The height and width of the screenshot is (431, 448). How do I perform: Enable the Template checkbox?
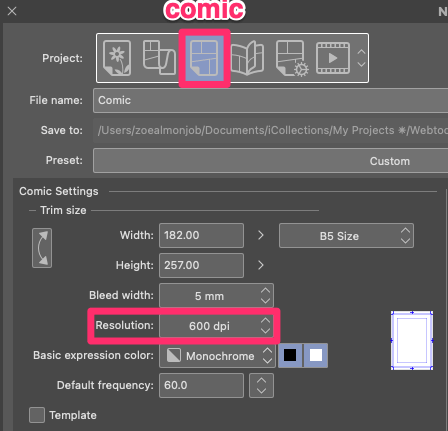[37, 415]
